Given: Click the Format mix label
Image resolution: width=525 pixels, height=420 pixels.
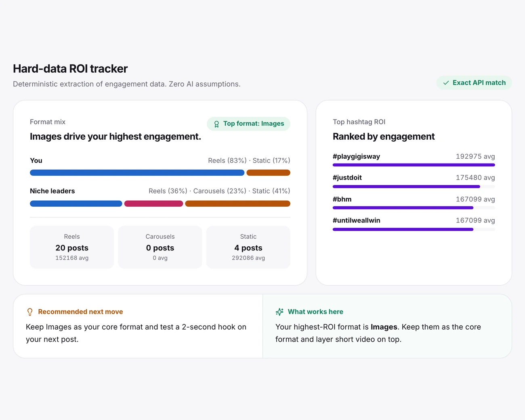Looking at the screenshot, I should [x=48, y=122].
